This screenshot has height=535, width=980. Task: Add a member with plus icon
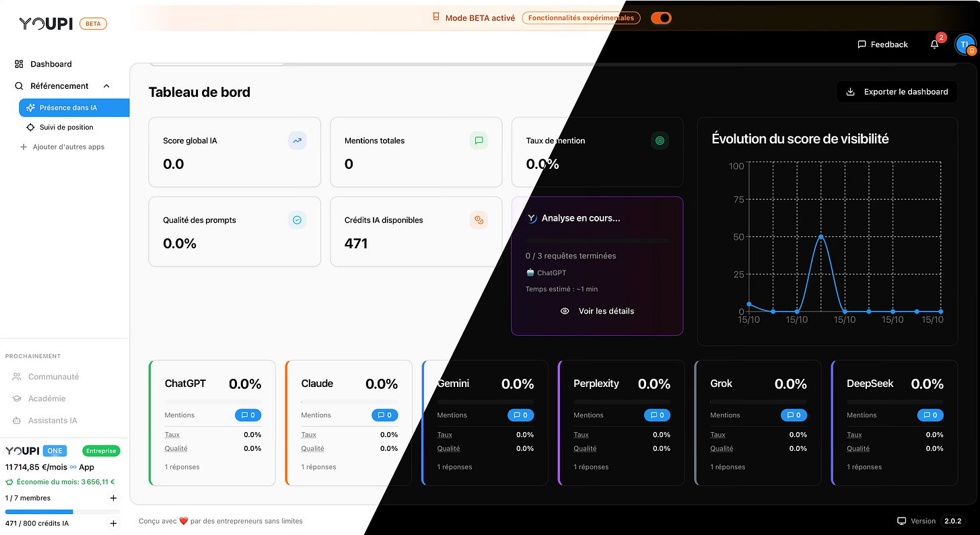pos(113,498)
